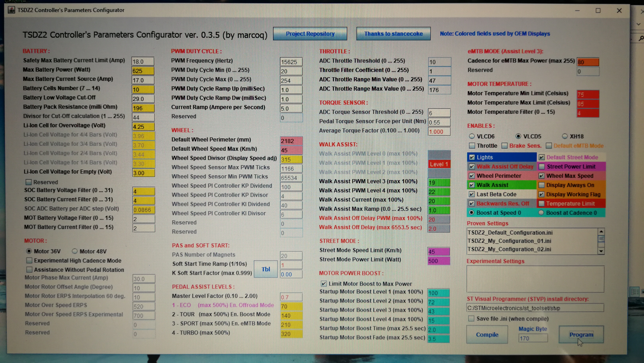
Task: Select the VLCD5 display radio button
Action: 518,136
